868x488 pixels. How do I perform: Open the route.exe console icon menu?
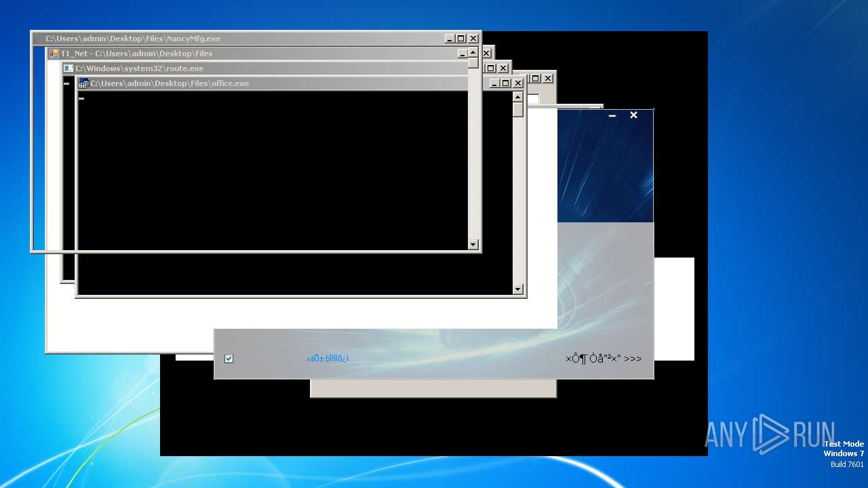coord(68,68)
